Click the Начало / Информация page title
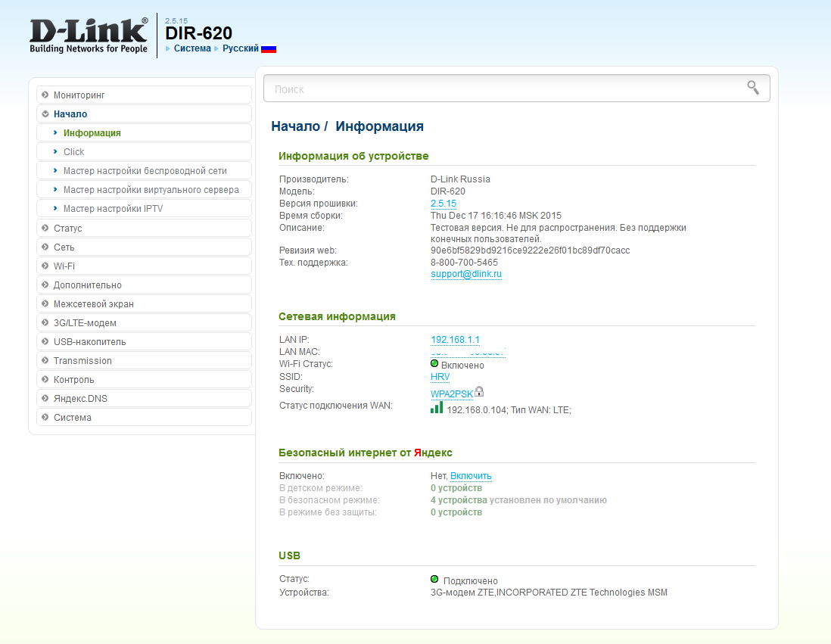The width and height of the screenshot is (831, 644). point(347,126)
